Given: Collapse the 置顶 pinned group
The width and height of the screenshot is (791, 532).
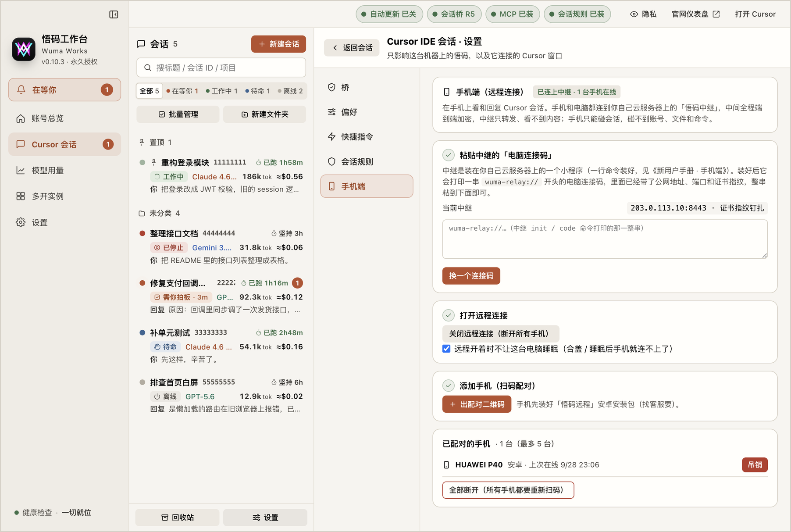Looking at the screenshot, I should [155, 142].
